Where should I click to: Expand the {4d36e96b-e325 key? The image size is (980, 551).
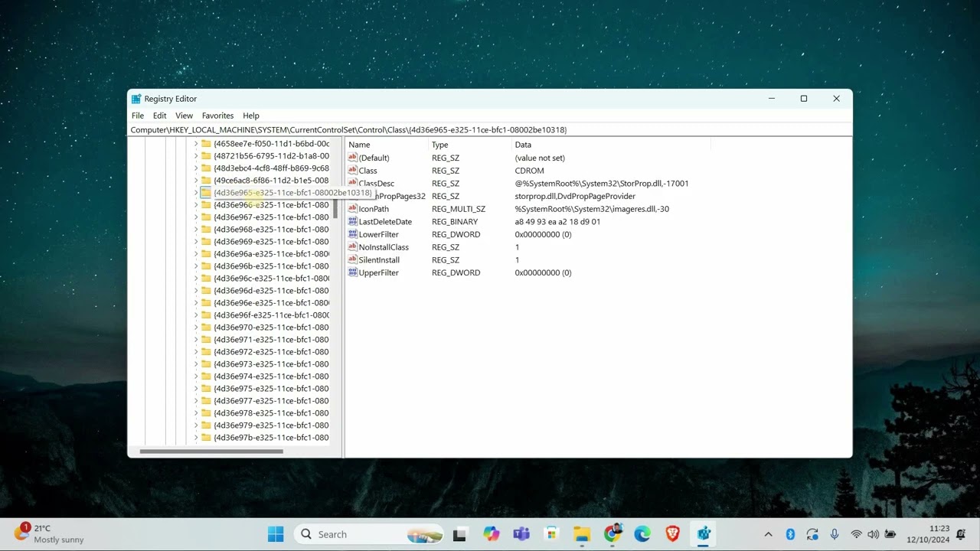[x=196, y=266]
